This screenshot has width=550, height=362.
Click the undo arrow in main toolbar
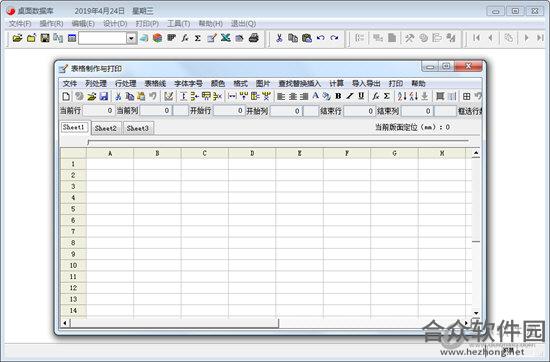(320, 38)
